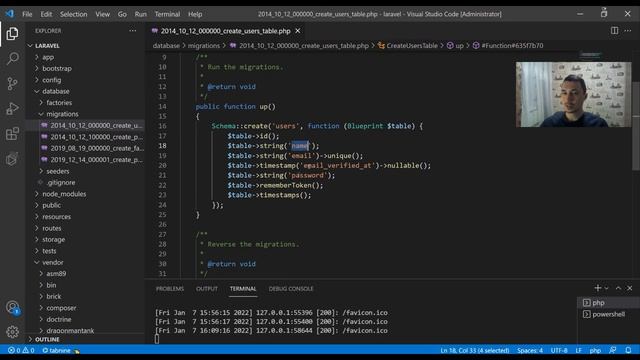The height and width of the screenshot is (360, 640).
Task: Click the migrations breadcrumb
Action: pyautogui.click(x=204, y=46)
